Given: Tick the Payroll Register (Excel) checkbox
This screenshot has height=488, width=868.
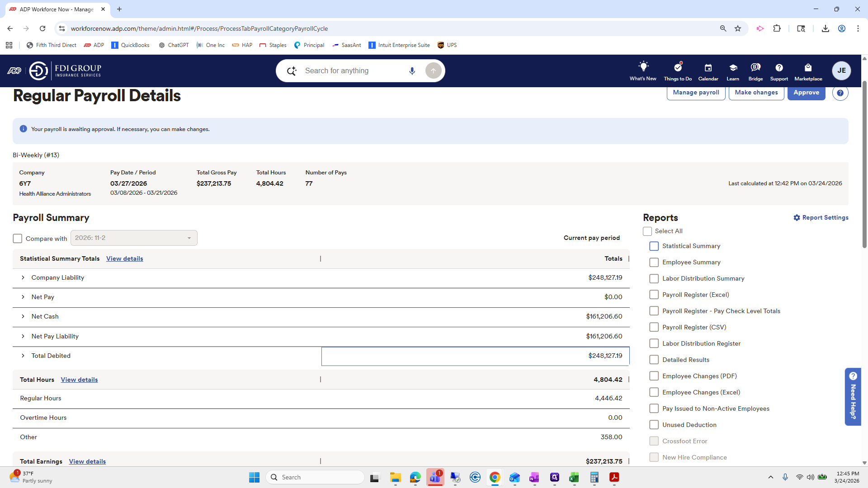Looking at the screenshot, I should point(654,295).
